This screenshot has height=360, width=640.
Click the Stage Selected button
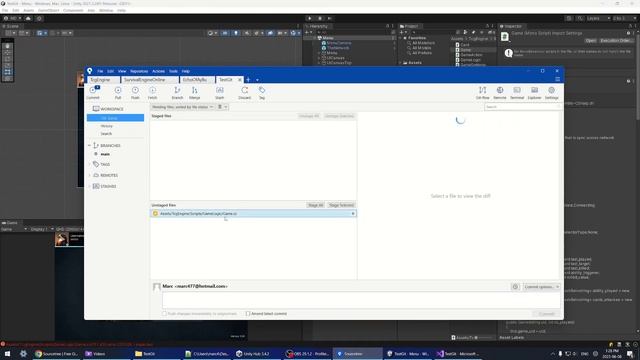[341, 205]
